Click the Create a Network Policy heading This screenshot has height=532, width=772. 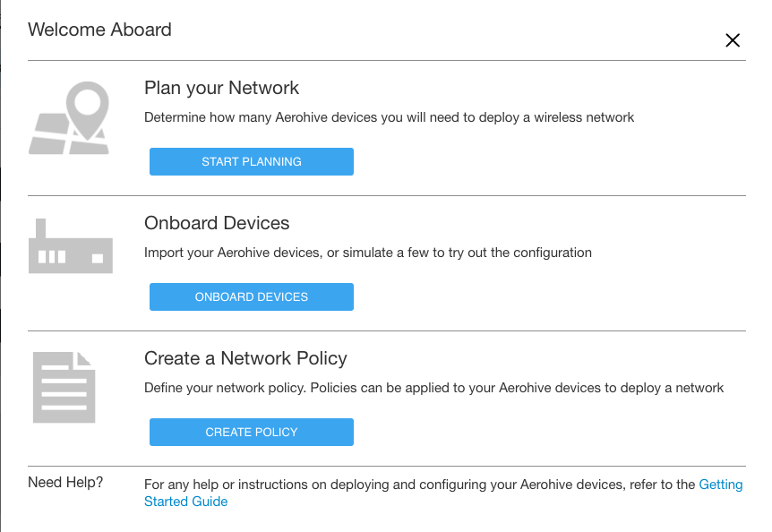click(x=245, y=358)
